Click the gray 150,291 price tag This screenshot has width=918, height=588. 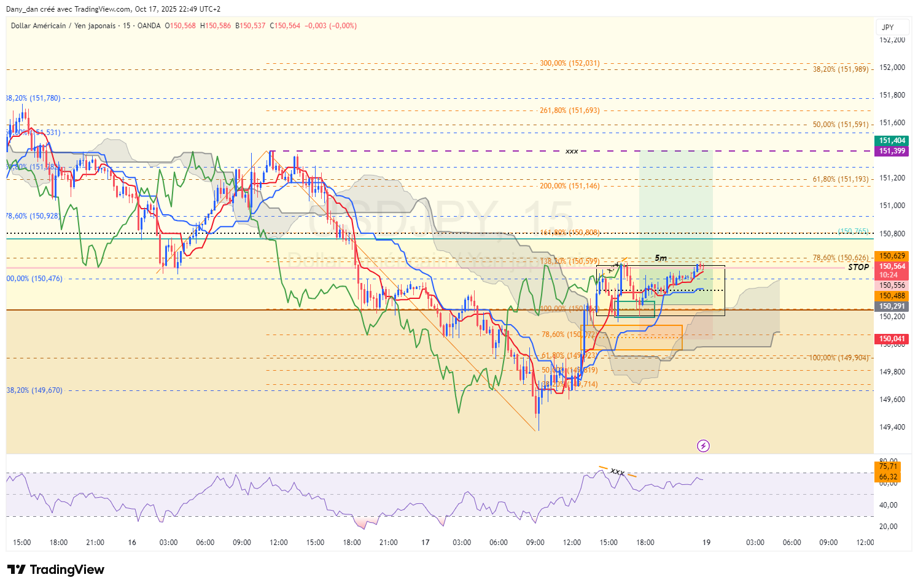[892, 306]
